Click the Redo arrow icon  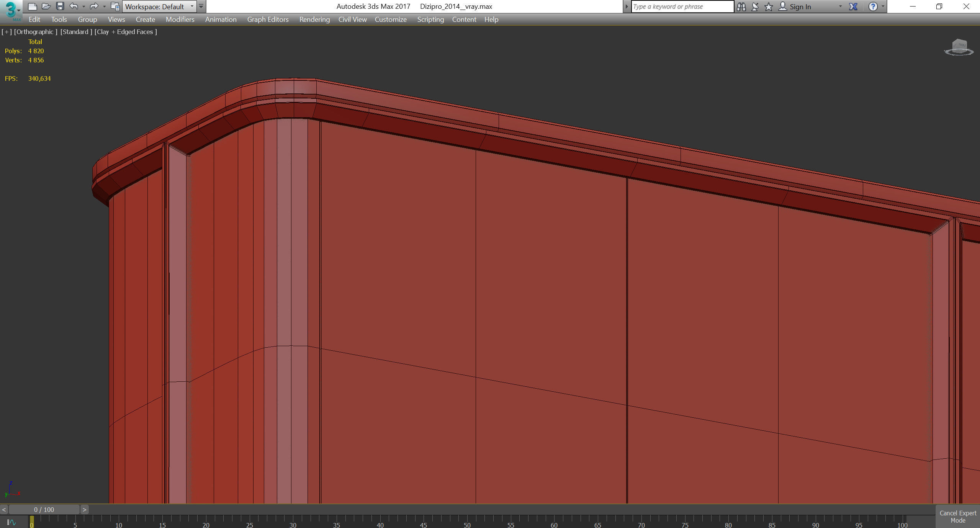pos(94,7)
